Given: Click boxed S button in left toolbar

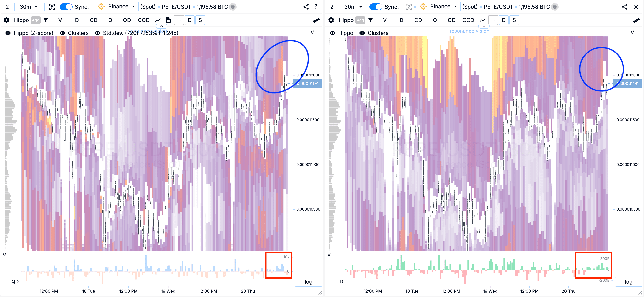Looking at the screenshot, I should pos(200,20).
